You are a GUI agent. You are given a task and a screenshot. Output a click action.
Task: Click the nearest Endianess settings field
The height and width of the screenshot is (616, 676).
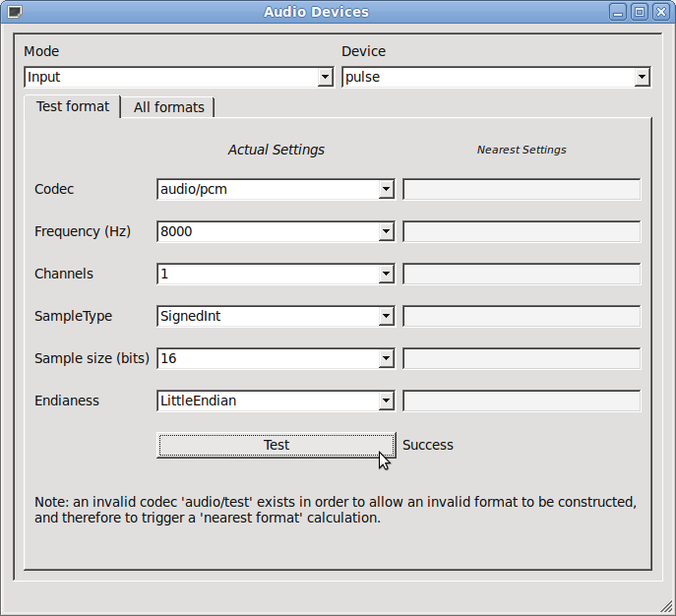click(x=522, y=400)
